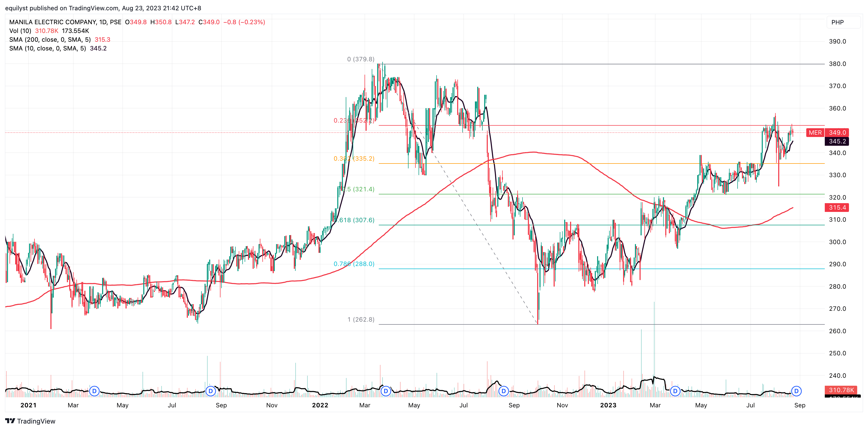The image size is (868, 430).
Task: Click the 2023 label on time axis
Action: click(608, 405)
